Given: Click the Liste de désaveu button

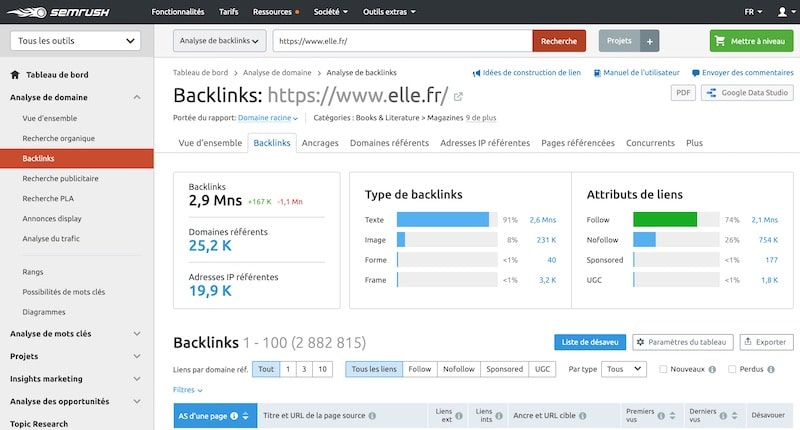Looking at the screenshot, I should (590, 342).
